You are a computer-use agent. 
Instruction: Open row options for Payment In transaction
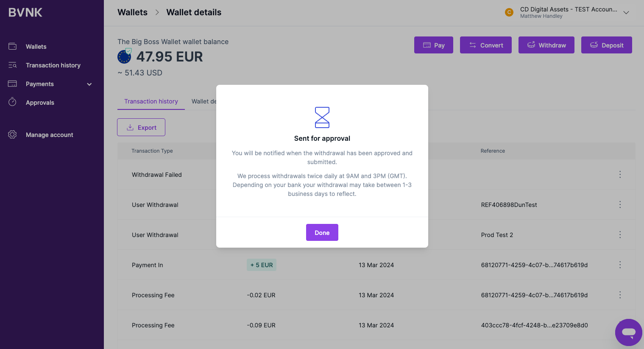pyautogui.click(x=620, y=265)
